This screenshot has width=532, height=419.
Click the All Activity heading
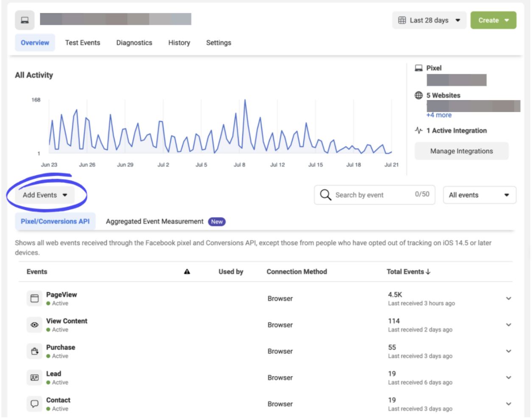[x=34, y=75]
